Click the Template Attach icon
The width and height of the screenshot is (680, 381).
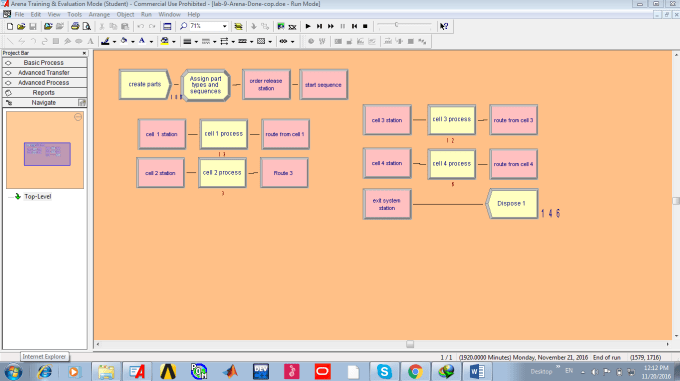tap(48, 26)
